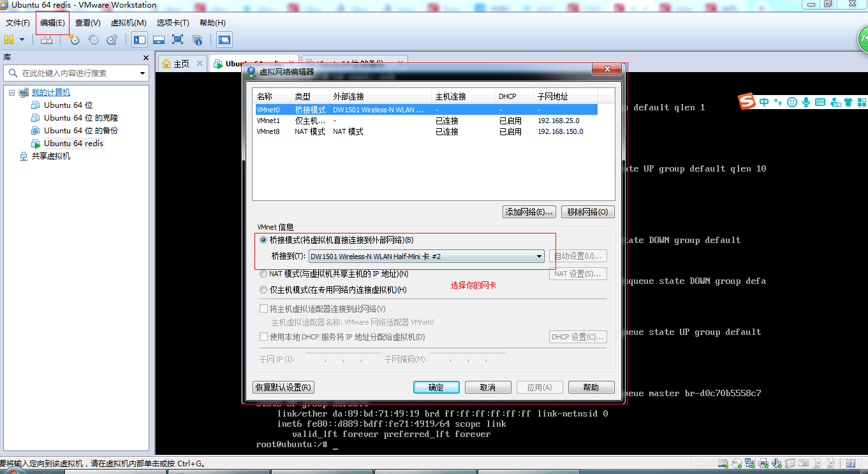
Task: Open the 选项卡(T) menu
Action: pyautogui.click(x=173, y=23)
